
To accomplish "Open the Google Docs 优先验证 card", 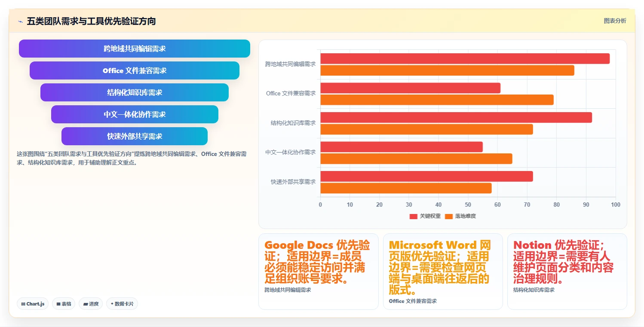I will point(318,271).
